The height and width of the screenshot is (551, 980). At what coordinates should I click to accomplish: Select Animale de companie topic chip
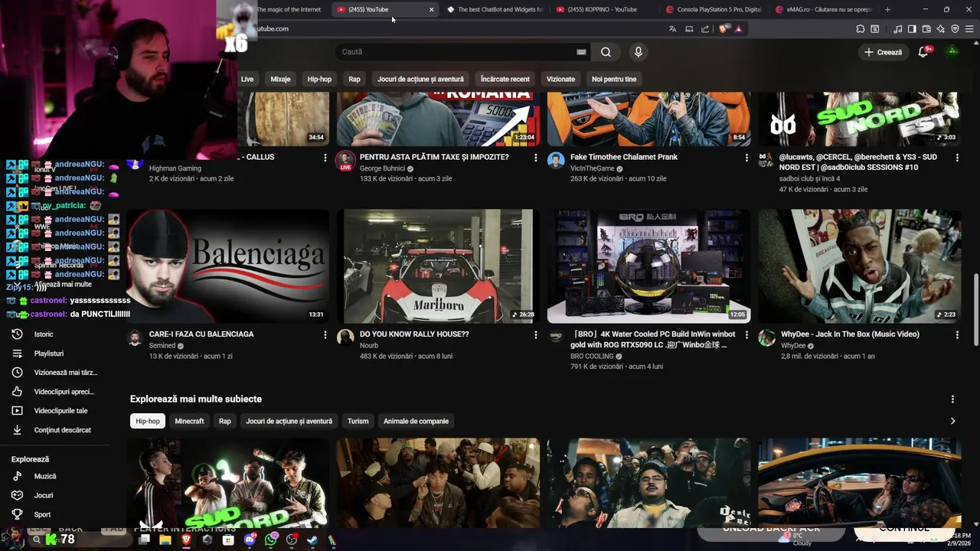point(416,421)
